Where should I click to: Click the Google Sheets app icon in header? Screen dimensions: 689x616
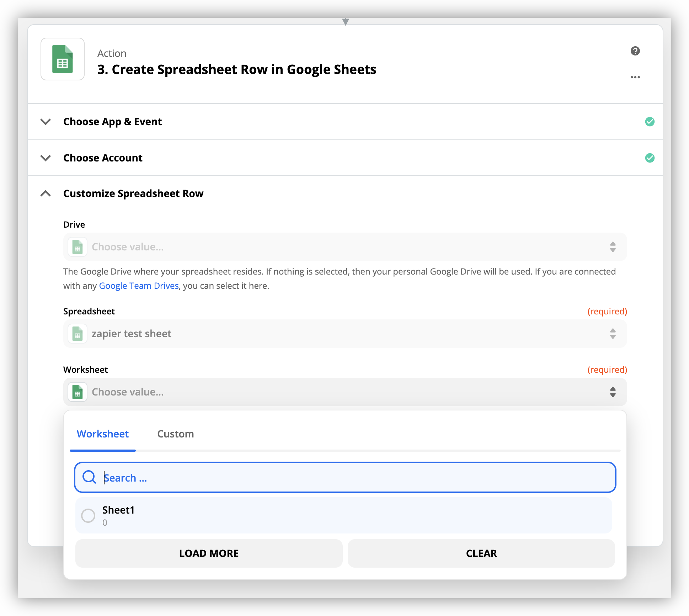(63, 59)
